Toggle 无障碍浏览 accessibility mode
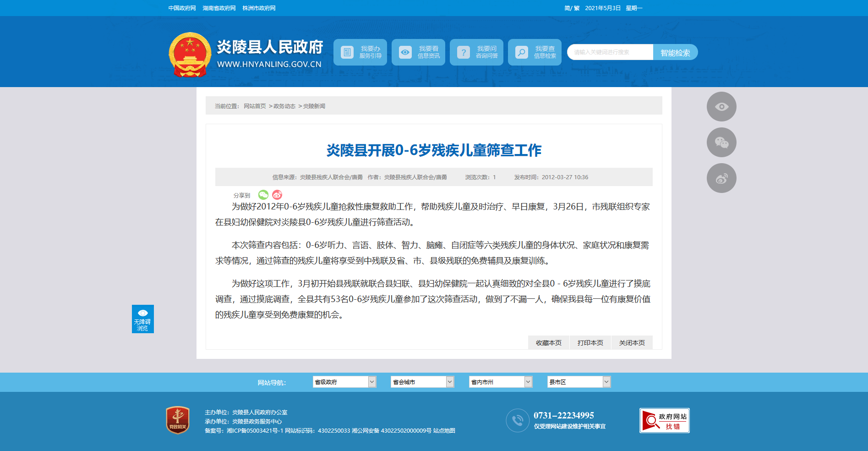The height and width of the screenshot is (451, 868). click(x=143, y=319)
